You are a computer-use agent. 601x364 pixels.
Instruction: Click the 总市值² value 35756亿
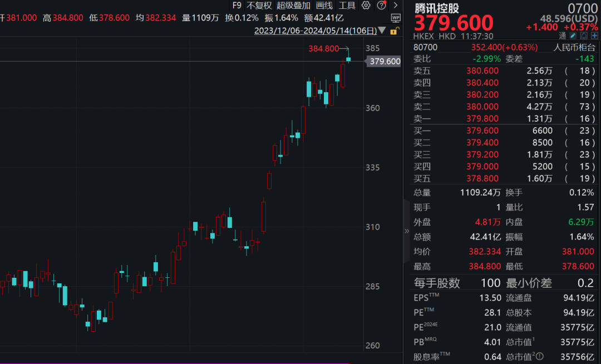click(x=578, y=357)
